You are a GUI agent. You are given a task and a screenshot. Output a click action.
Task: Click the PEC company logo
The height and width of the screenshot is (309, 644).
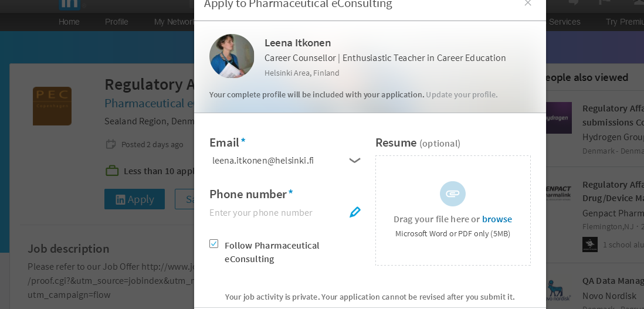(52, 106)
